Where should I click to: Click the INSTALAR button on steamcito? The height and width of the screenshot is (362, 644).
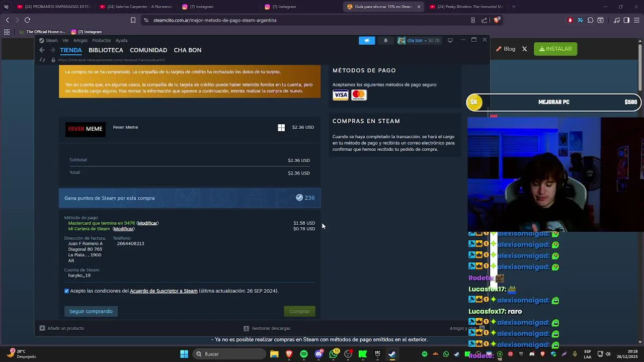coord(555,49)
